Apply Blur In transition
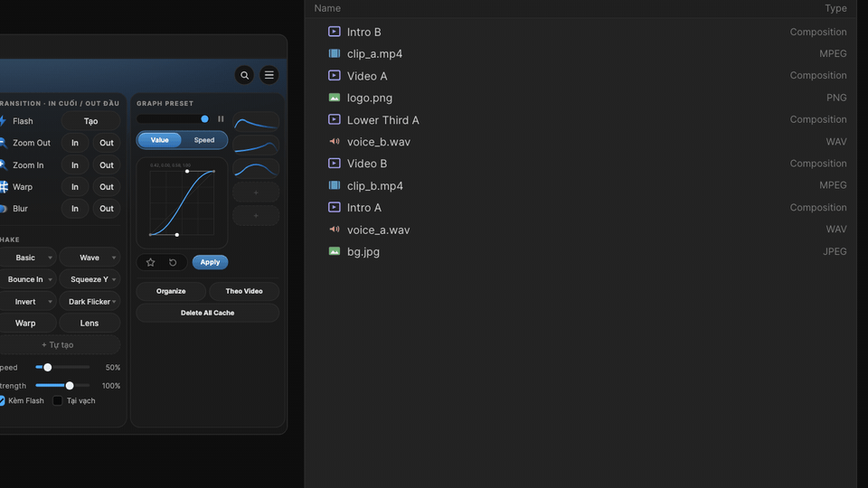The width and height of the screenshot is (868, 488). (75, 209)
